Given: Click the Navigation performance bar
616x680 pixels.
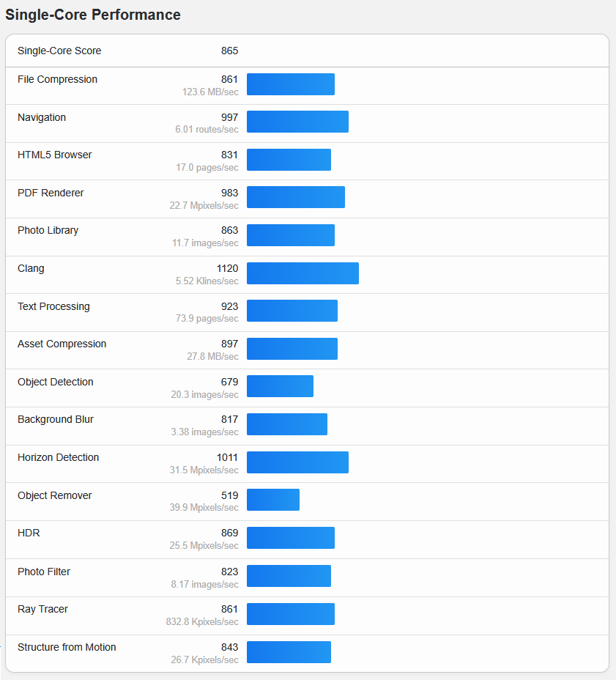Looking at the screenshot, I should pos(297,122).
